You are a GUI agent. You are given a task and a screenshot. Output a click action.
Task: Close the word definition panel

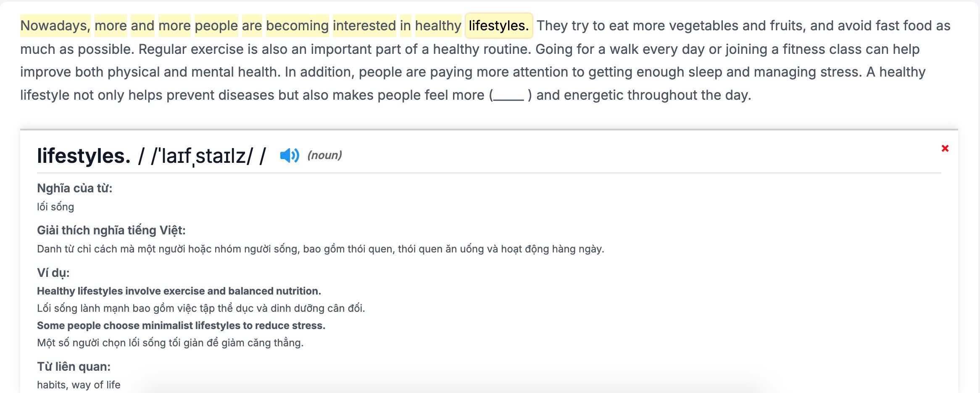945,148
